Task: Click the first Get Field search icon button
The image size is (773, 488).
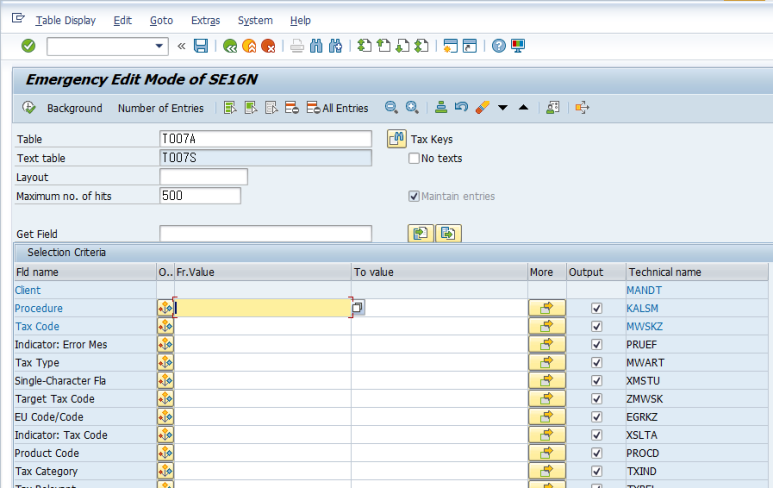Action: pos(421,233)
